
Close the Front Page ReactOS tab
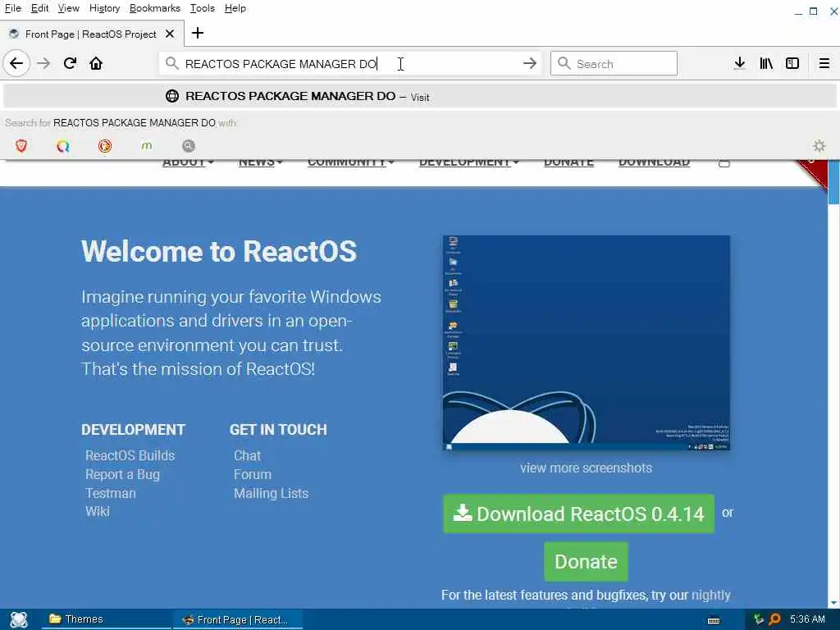[170, 34]
